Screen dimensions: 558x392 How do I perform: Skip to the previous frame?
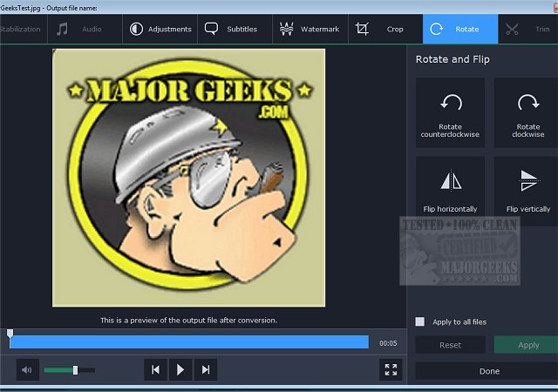point(155,370)
